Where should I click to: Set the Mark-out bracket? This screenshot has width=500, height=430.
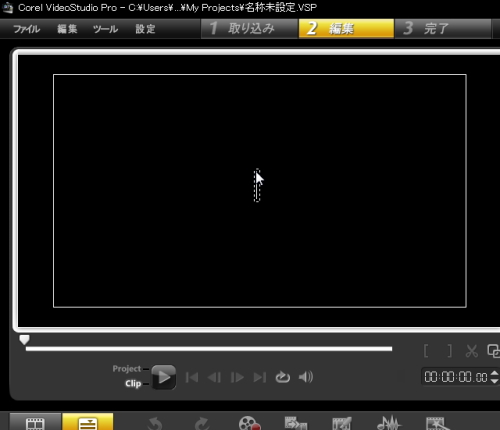[449, 351]
